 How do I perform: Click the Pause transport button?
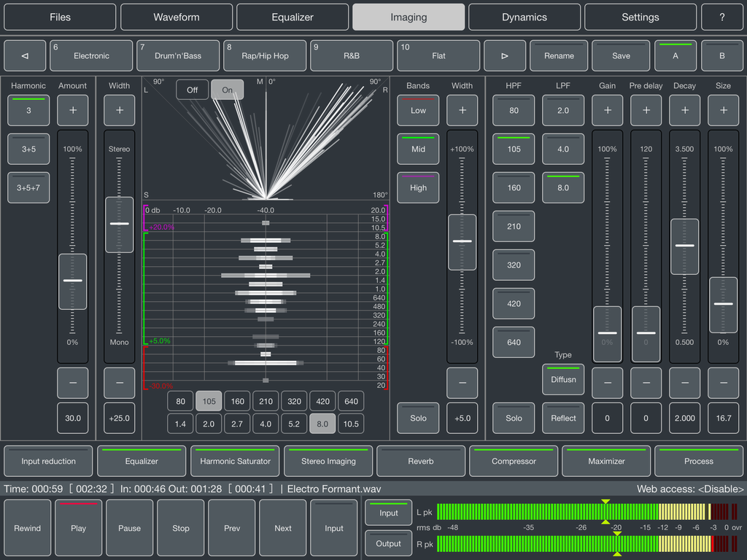pyautogui.click(x=130, y=528)
